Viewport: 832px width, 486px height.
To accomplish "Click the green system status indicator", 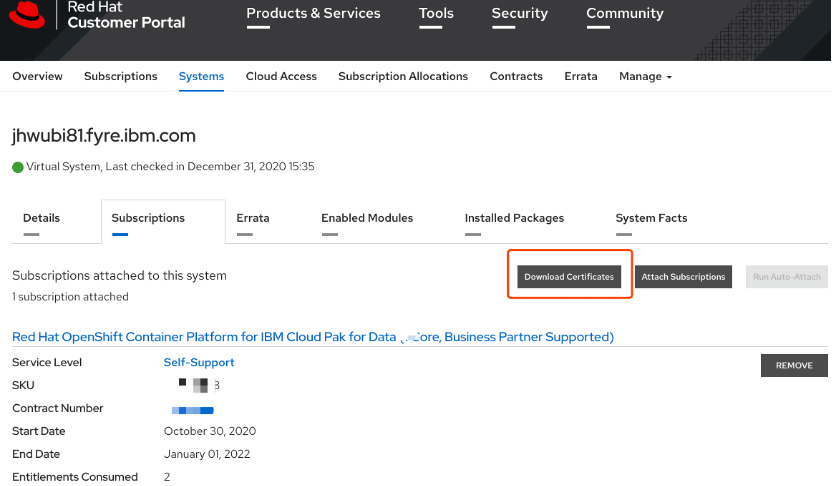I will coord(18,168).
